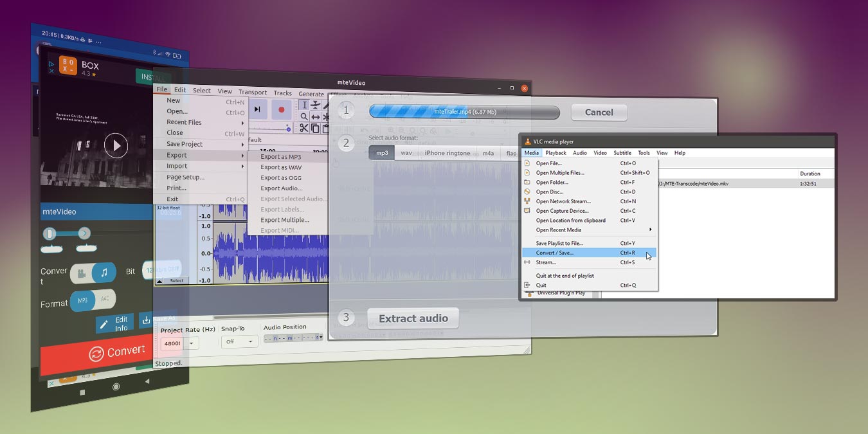
Task: Select the Time Shift tool
Action: point(315,117)
